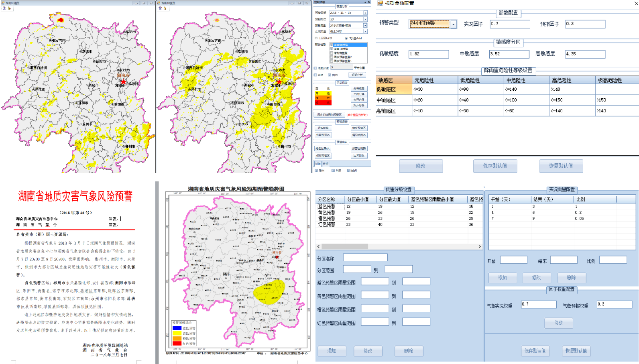This screenshot has height=364, width=639.
Task: Select the arrow pointer tool in 湖南18模型 window
Action: click(x=165, y=8)
